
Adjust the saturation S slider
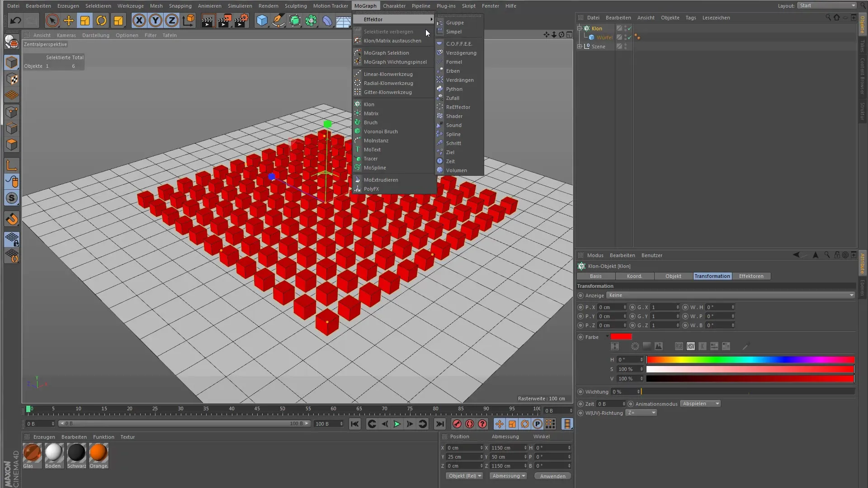pyautogui.click(x=750, y=369)
